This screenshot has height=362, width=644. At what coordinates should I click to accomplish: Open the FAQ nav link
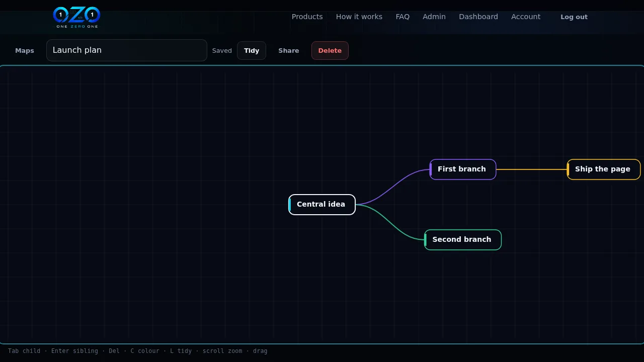[403, 17]
